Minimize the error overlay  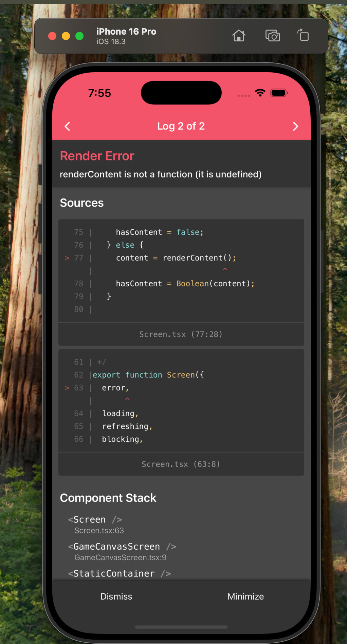point(245,596)
